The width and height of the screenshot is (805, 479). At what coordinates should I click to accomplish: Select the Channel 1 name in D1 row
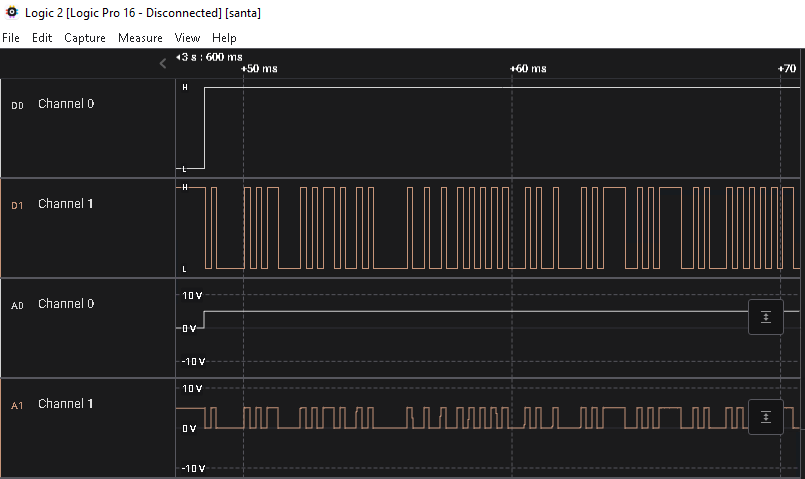[x=66, y=204]
